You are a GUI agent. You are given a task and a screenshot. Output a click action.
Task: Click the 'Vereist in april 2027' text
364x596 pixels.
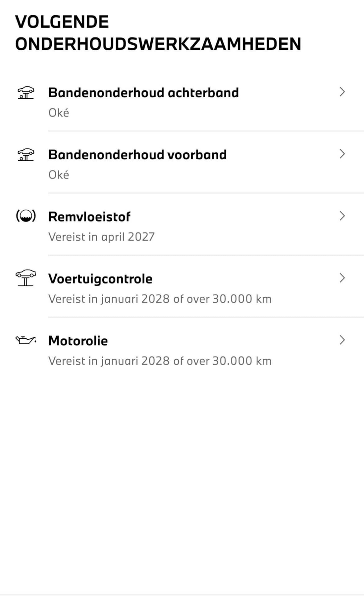pyautogui.click(x=101, y=237)
